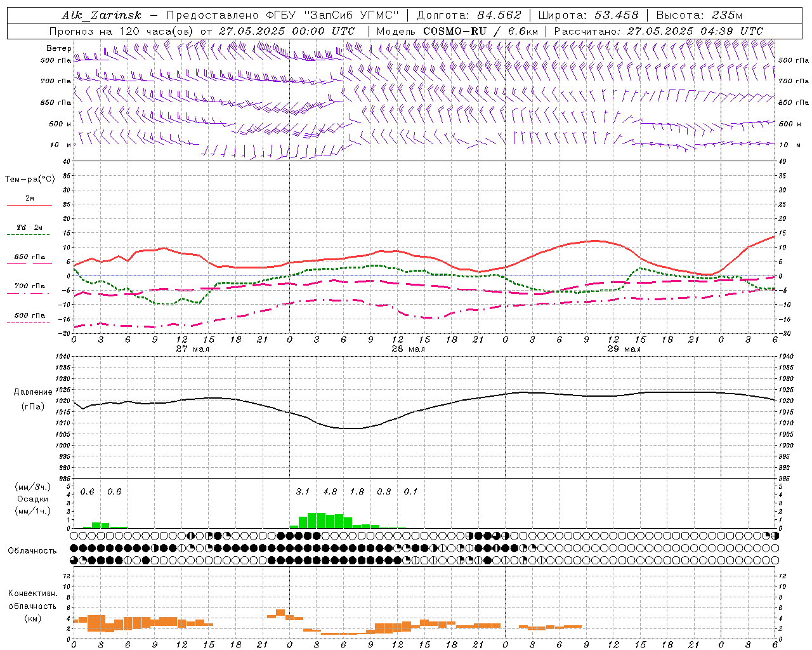
Task: Click the red sample line under the 2м legend
Action: (x=29, y=206)
